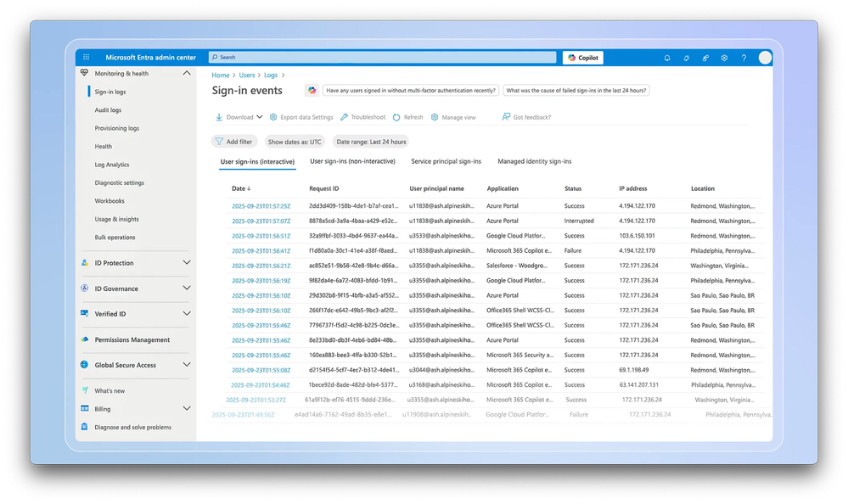Open Health in sidebar
This screenshot has width=848, height=504.
[103, 146]
